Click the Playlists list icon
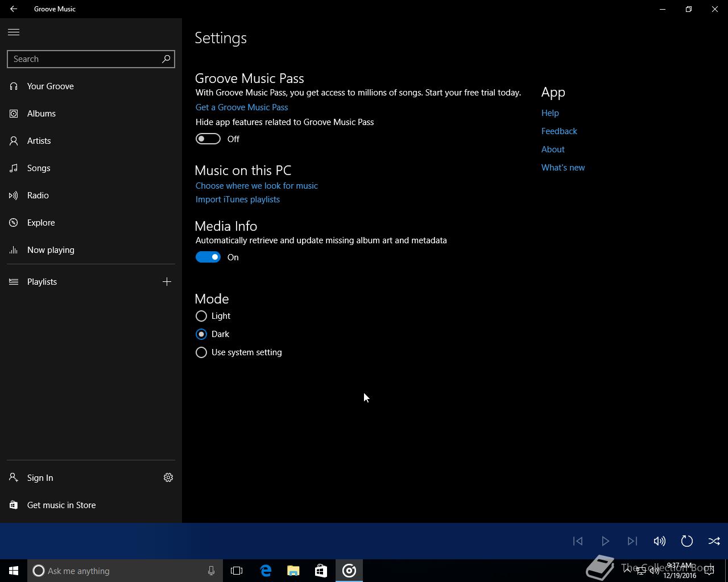Image resolution: width=728 pixels, height=582 pixels. (x=14, y=282)
